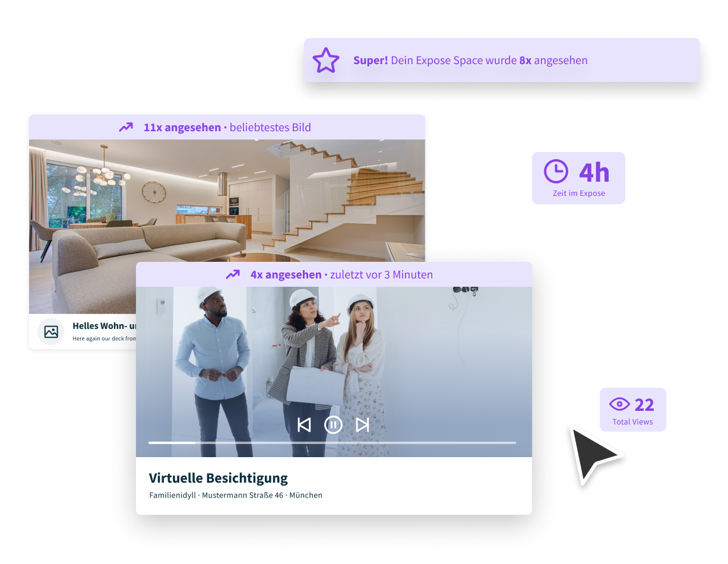Click the image icon beside Helles Wohn- title

51,332
